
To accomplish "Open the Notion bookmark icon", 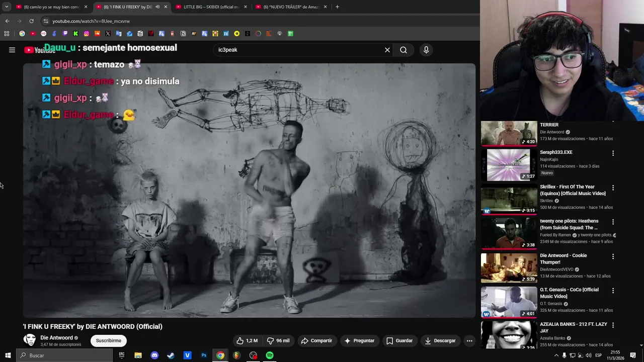I will [x=183, y=34].
